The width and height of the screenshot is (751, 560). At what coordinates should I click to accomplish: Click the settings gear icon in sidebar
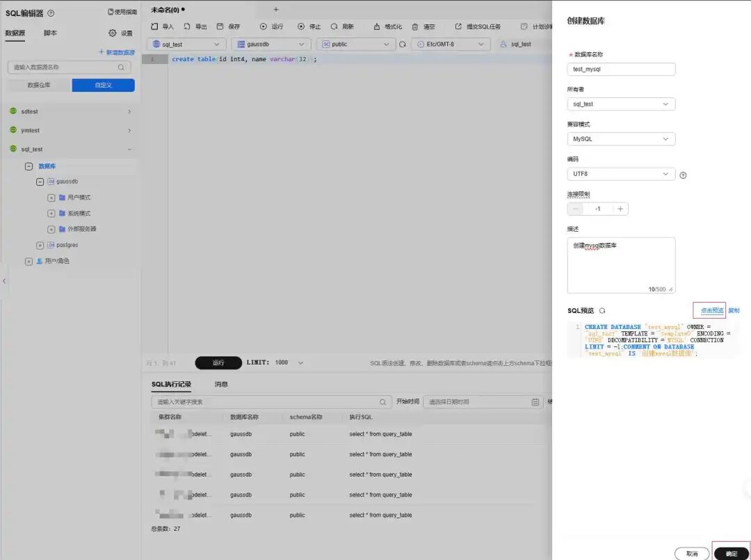coord(113,33)
